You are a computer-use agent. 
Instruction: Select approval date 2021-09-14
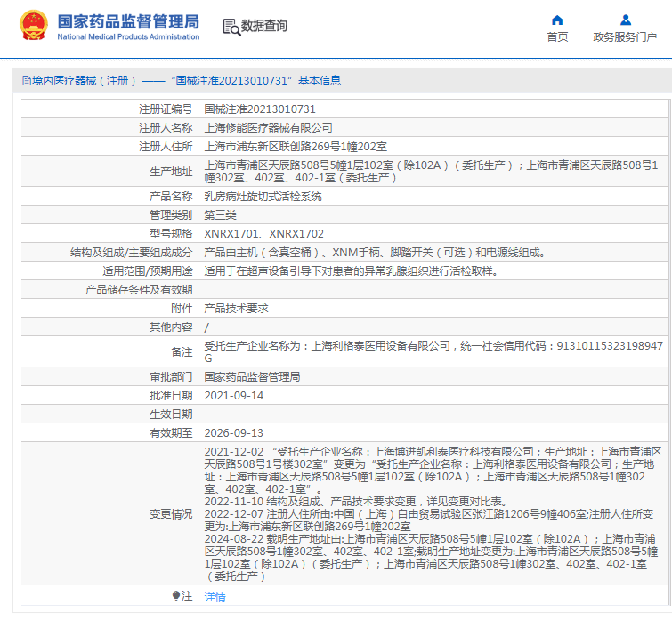pos(233,396)
